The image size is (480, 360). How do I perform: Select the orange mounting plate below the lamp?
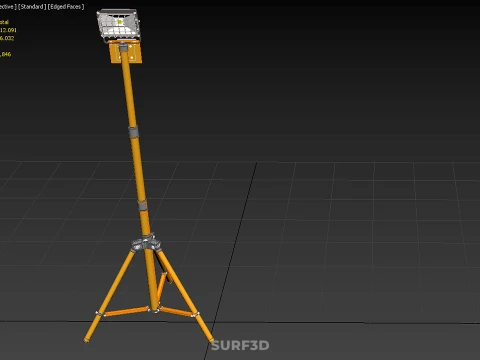pos(126,53)
